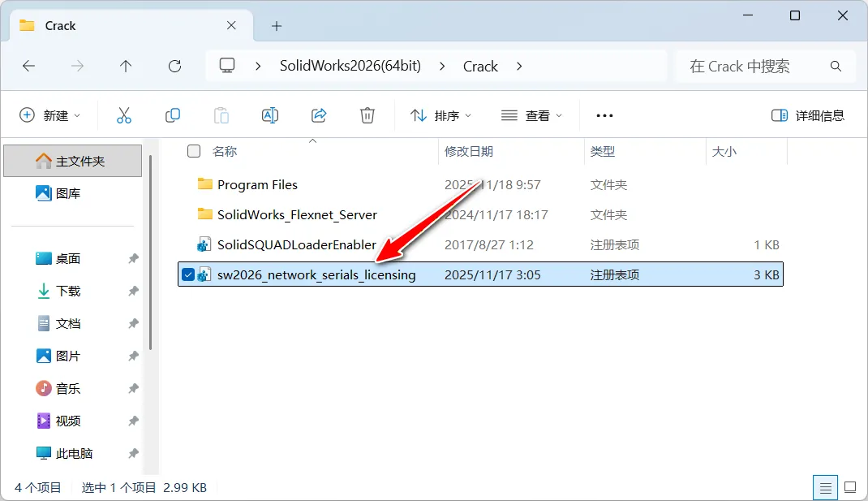This screenshot has width=868, height=501.
Task: Select the Program Files folder
Action: coord(257,184)
